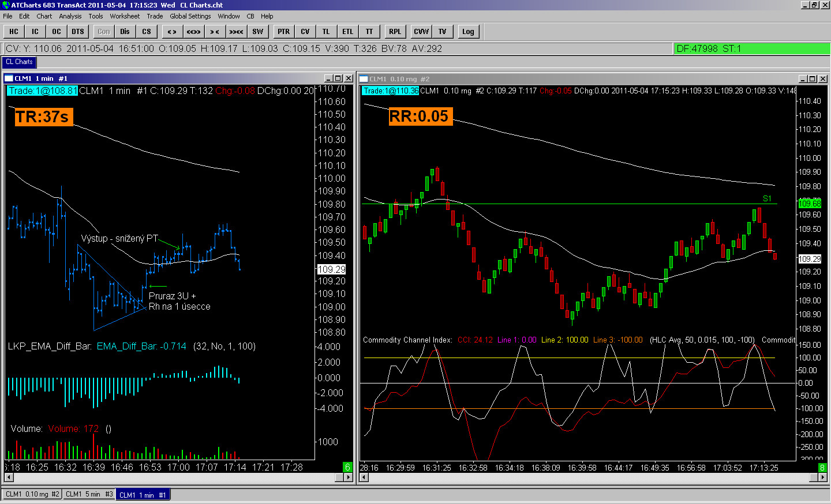831x504 pixels.
Task: Select the 'Výstup - snížený PT' chart annotation
Action: point(119,239)
